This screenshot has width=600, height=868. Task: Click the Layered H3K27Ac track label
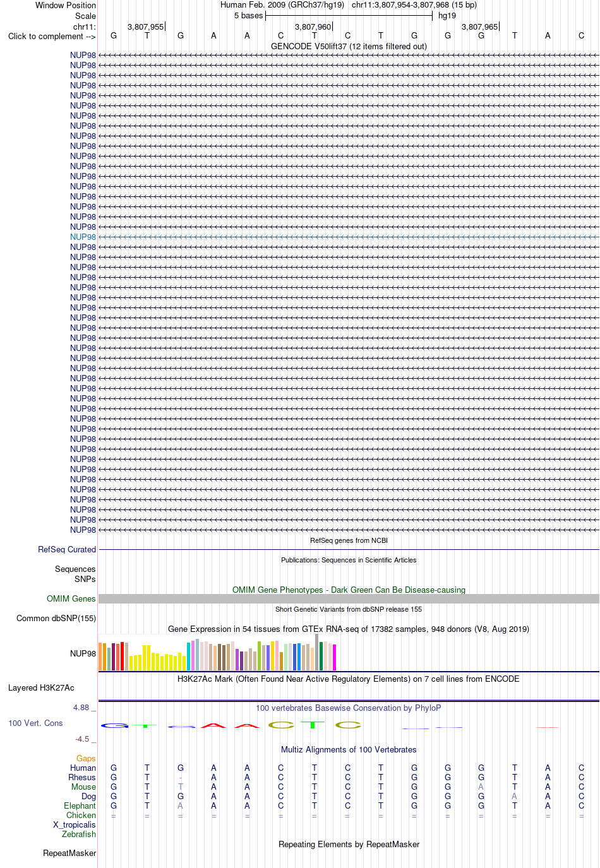[41, 688]
